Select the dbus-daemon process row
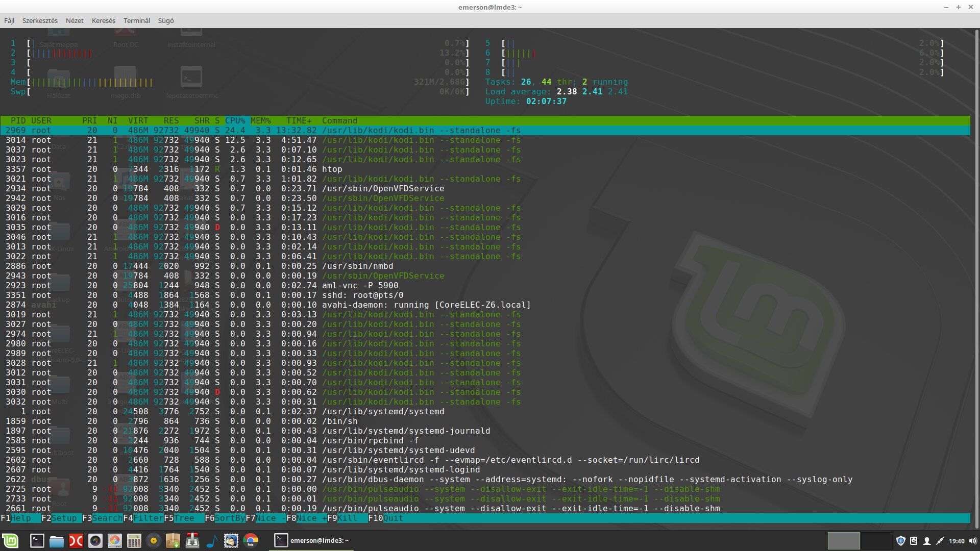 485,479
